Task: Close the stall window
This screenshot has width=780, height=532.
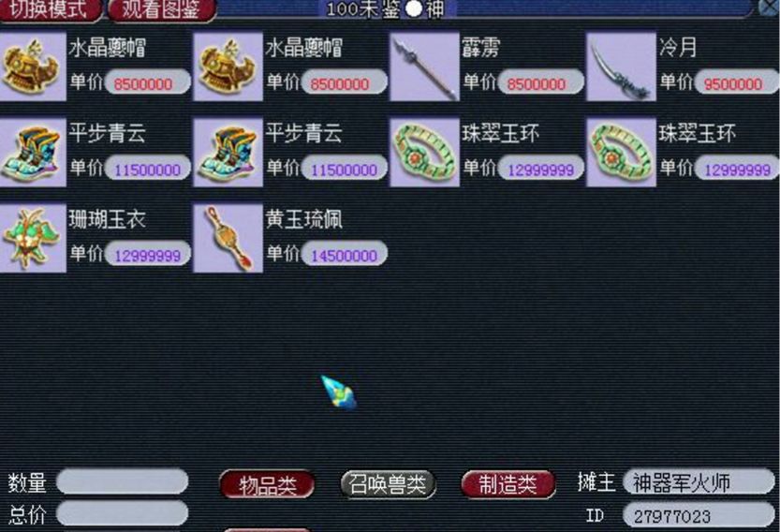Action: click(769, 7)
